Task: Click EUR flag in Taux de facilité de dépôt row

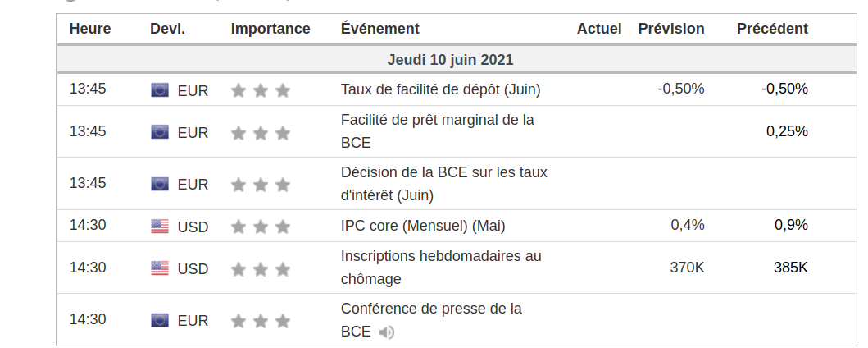Action: coord(160,90)
